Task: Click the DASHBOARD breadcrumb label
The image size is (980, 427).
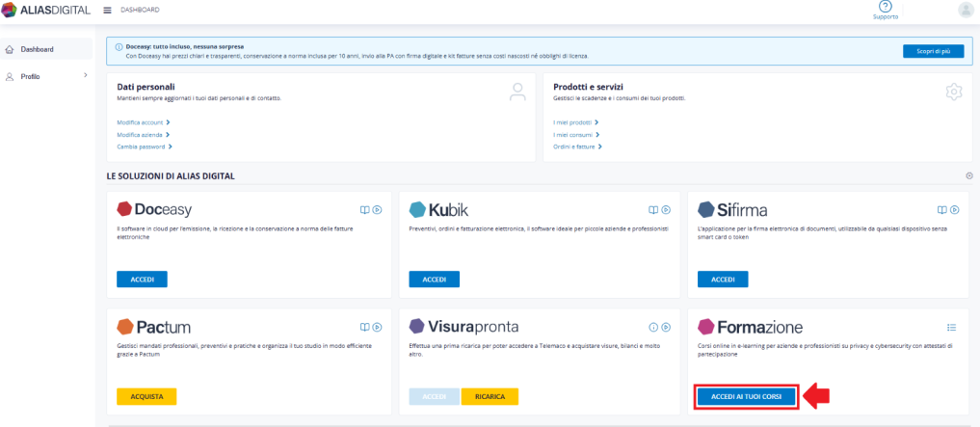Action: (140, 10)
